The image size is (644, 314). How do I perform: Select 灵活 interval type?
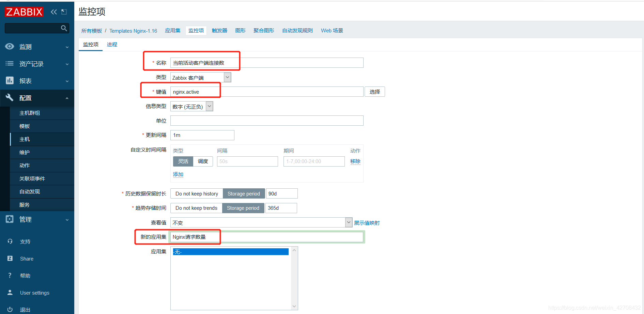coord(183,161)
